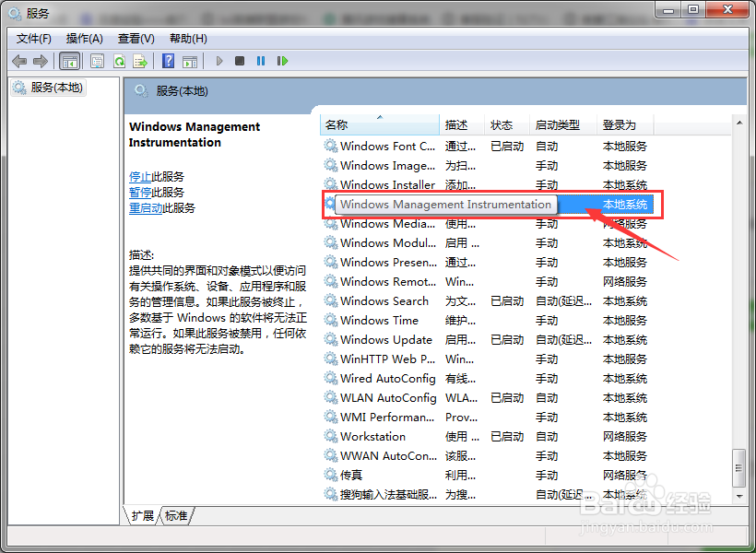The image size is (756, 553).
Task: Open the 操作(A) menu
Action: tap(85, 39)
